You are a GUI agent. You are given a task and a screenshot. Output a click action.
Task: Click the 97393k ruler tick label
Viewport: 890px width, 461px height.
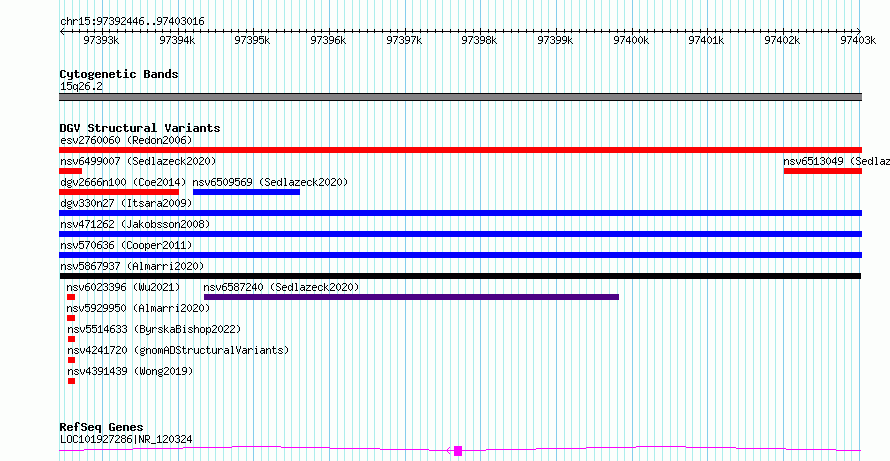tap(101, 40)
